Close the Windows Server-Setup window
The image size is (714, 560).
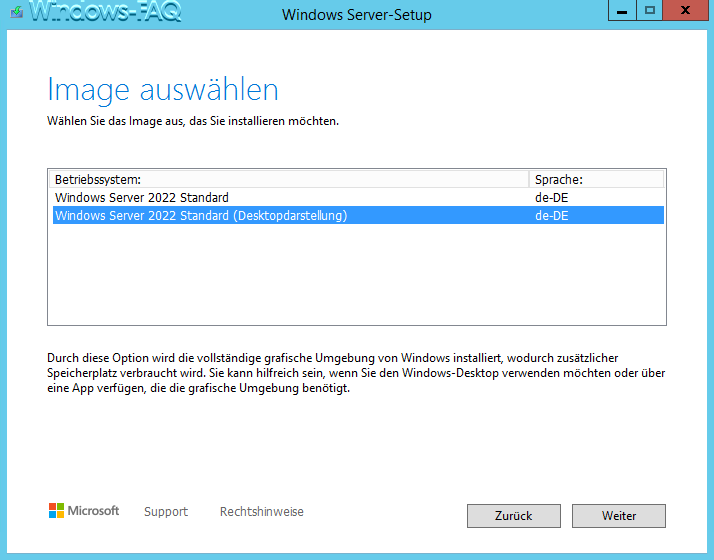coord(685,11)
